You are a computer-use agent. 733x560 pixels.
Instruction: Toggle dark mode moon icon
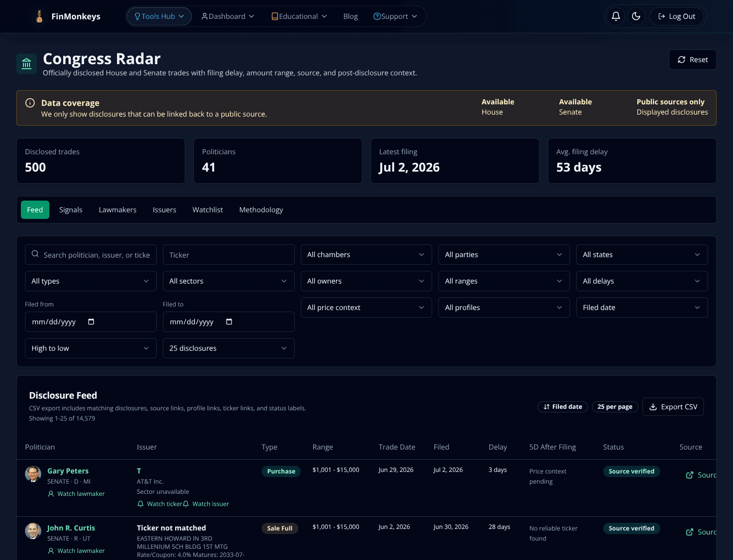(636, 16)
